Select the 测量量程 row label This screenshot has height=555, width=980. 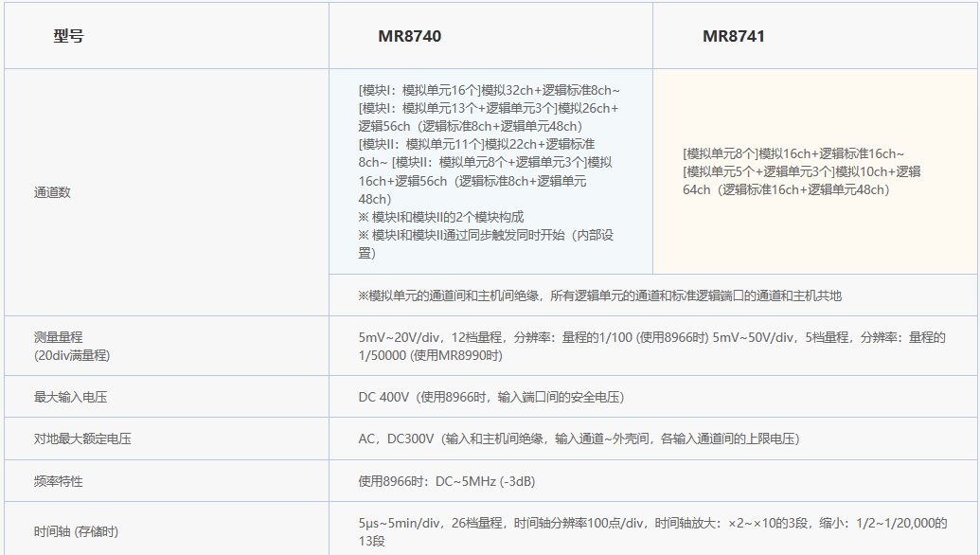tap(58, 337)
